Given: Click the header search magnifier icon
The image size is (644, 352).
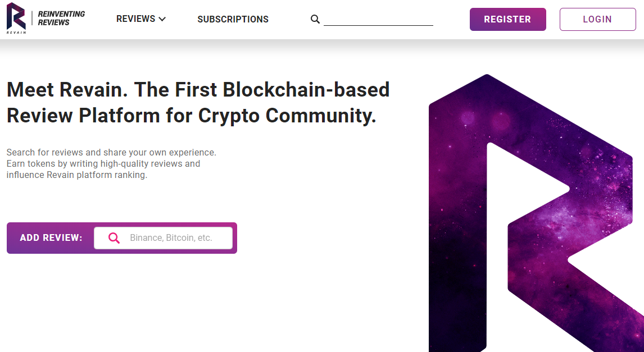Looking at the screenshot, I should [x=315, y=20].
